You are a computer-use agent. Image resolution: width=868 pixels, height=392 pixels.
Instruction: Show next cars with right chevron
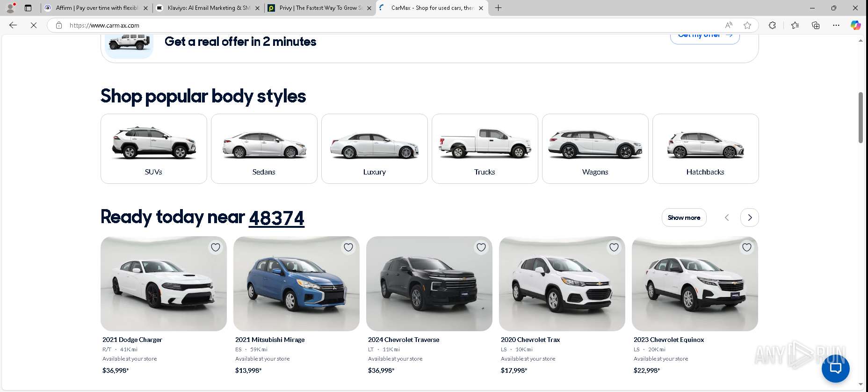(x=750, y=218)
